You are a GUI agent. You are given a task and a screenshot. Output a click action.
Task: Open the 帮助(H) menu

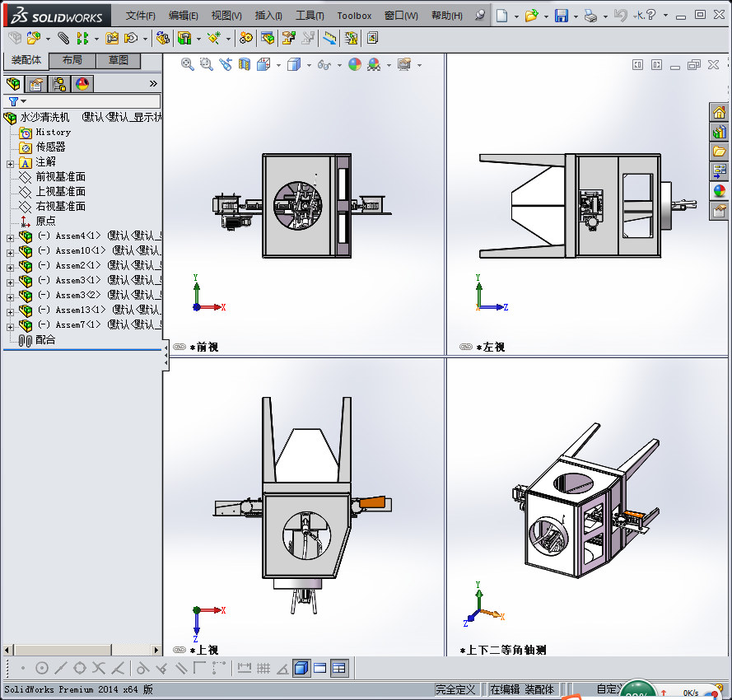(447, 16)
